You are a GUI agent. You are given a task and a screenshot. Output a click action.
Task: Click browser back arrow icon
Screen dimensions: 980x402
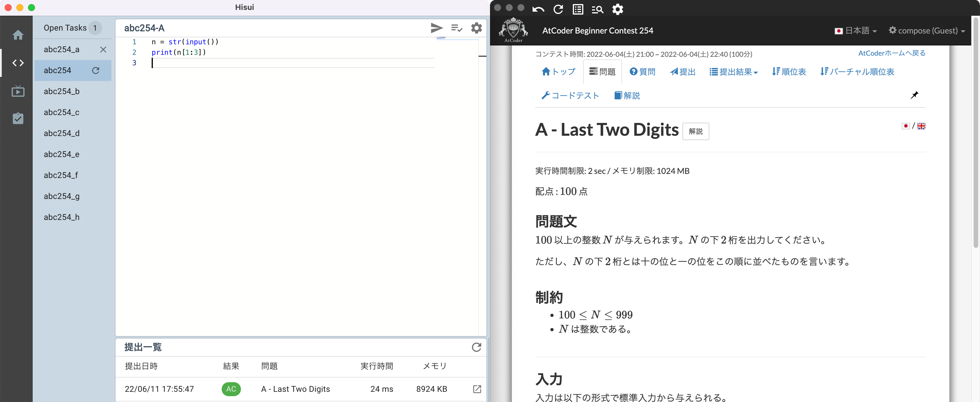(538, 9)
